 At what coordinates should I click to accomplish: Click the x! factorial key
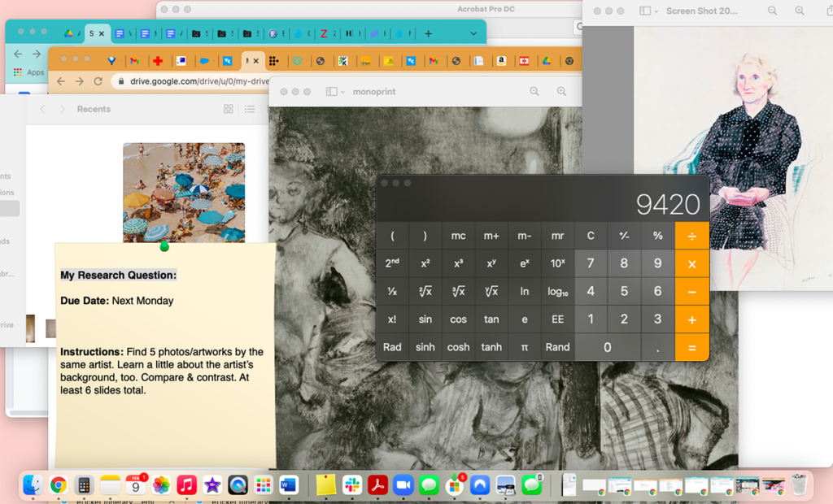(392, 319)
